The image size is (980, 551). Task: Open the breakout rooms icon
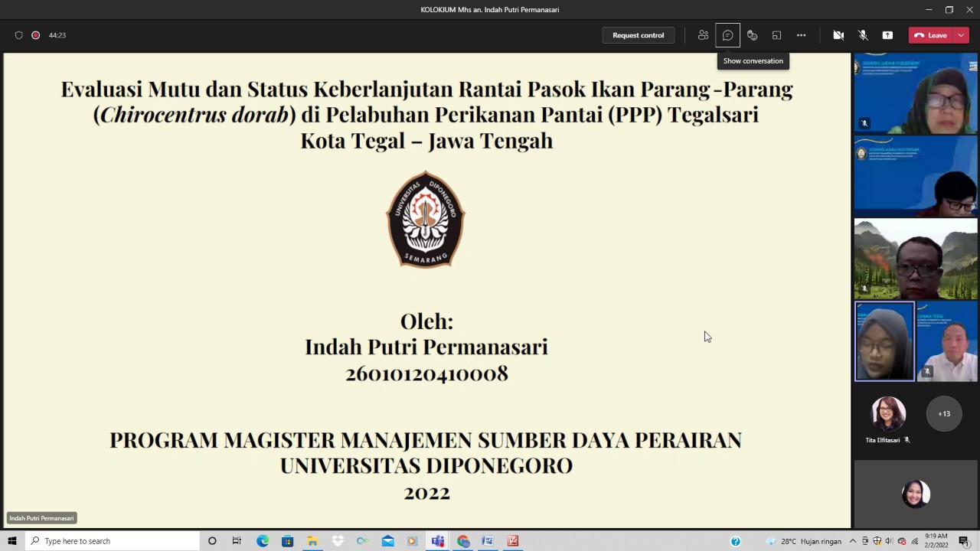click(x=776, y=35)
